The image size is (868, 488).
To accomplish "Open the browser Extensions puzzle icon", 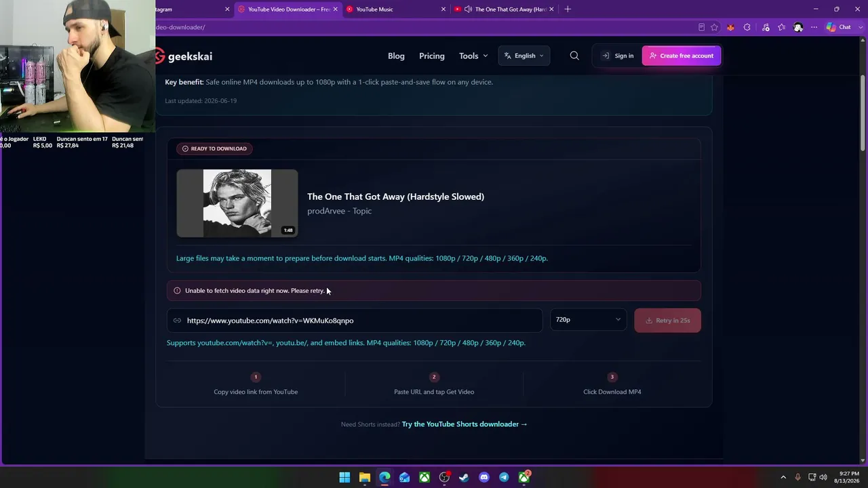I will point(747,27).
